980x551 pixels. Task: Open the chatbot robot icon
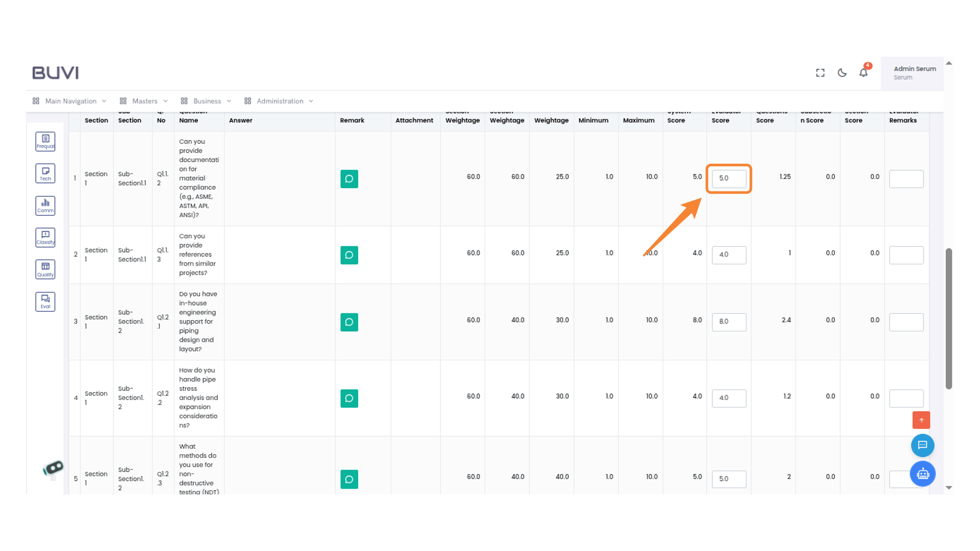point(922,474)
